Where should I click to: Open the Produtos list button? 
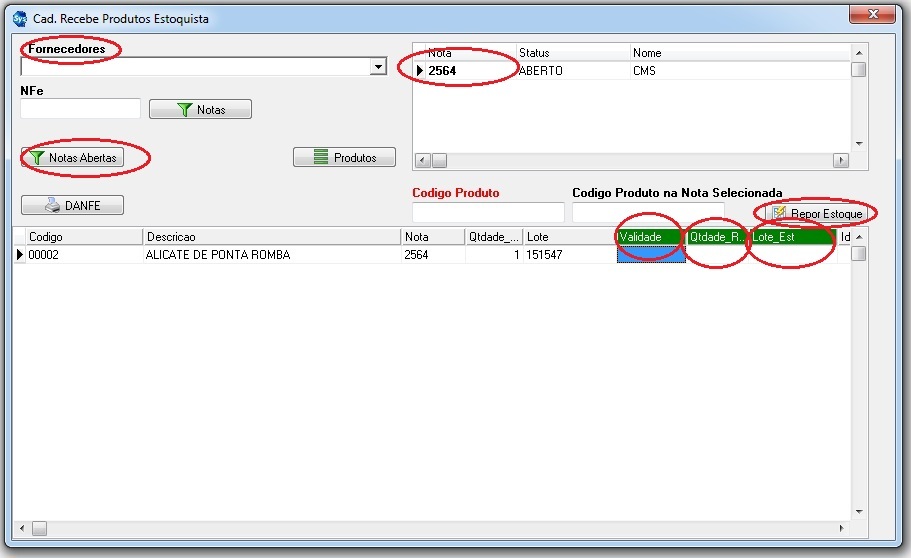344,158
